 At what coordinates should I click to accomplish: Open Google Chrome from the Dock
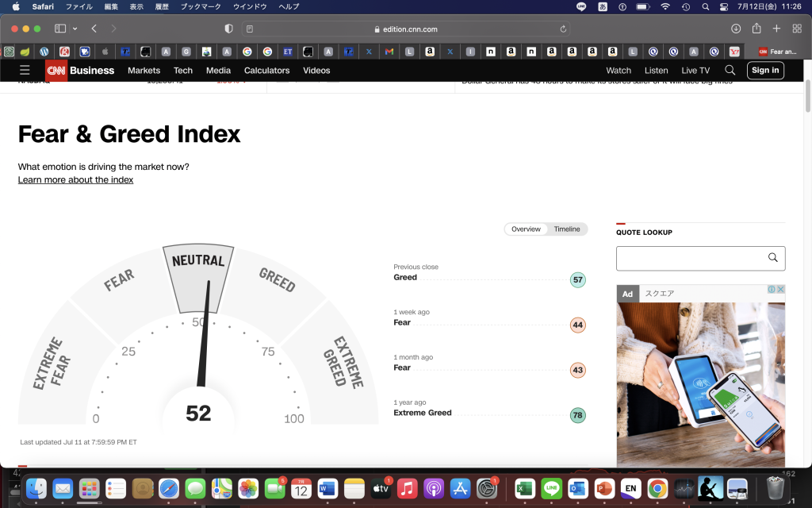point(657,488)
